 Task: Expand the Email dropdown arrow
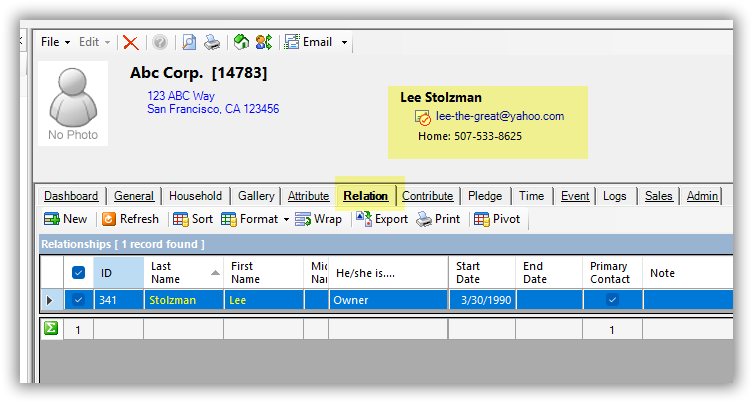pyautogui.click(x=344, y=43)
